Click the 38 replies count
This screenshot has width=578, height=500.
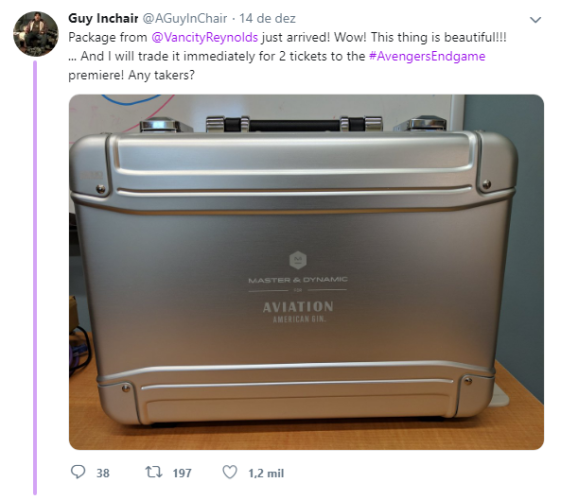point(103,473)
